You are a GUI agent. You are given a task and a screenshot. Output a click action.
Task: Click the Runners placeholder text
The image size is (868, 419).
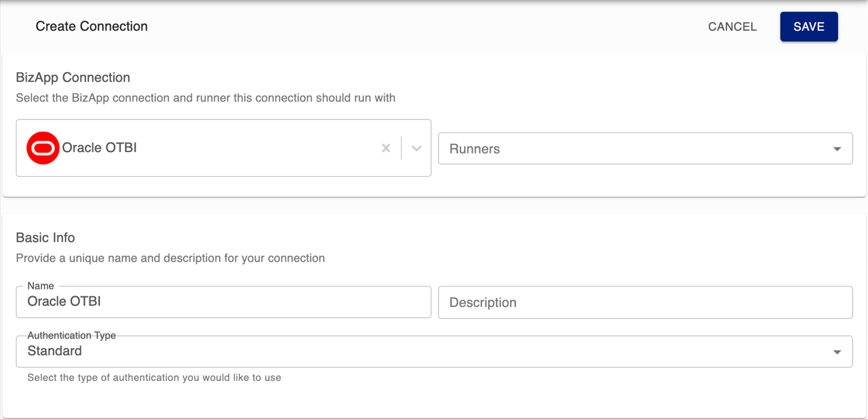click(475, 148)
